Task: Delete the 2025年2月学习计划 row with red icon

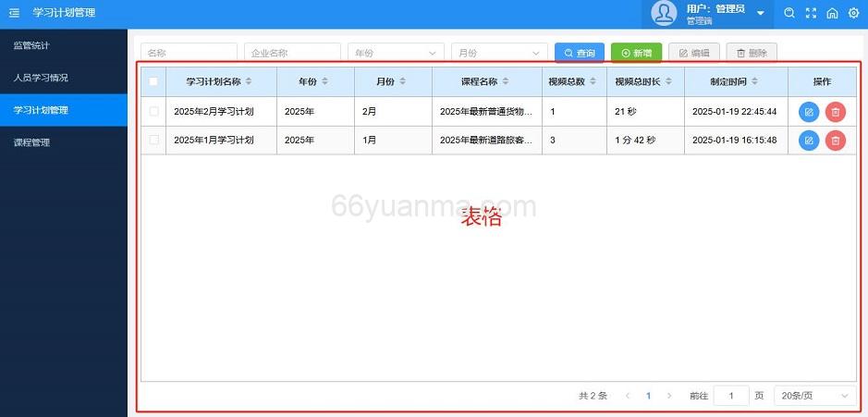Action: (x=836, y=112)
